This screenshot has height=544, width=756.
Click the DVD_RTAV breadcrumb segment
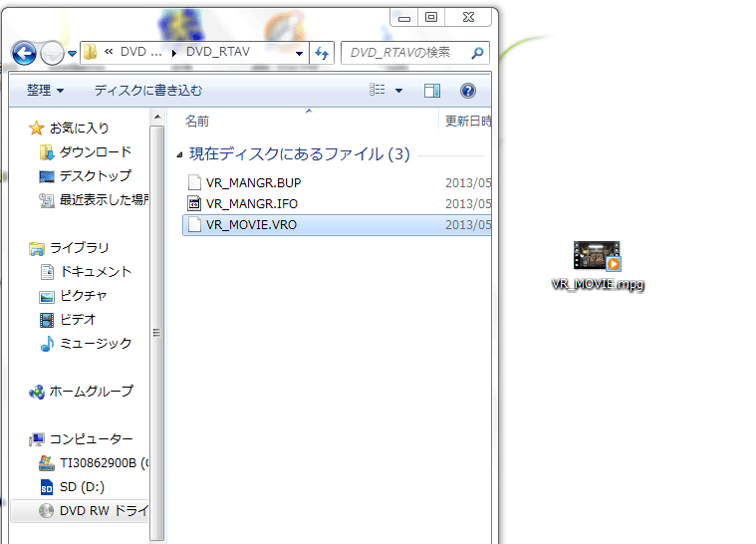218,52
